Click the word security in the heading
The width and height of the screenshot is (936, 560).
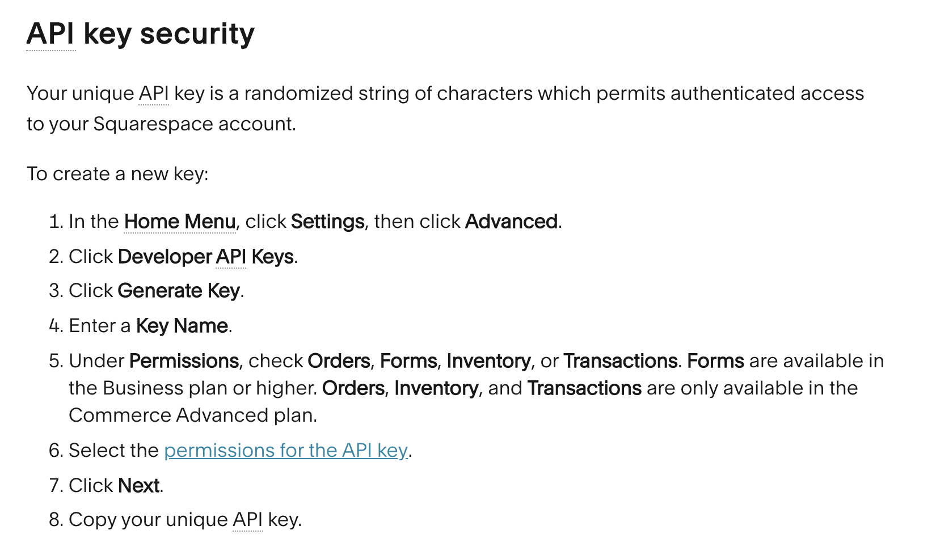(197, 34)
